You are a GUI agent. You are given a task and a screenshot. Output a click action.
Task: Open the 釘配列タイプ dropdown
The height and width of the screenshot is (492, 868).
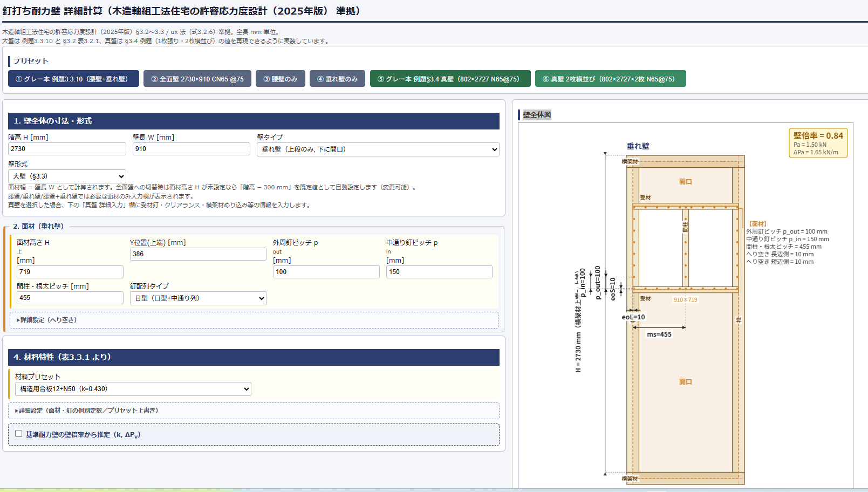(198, 298)
